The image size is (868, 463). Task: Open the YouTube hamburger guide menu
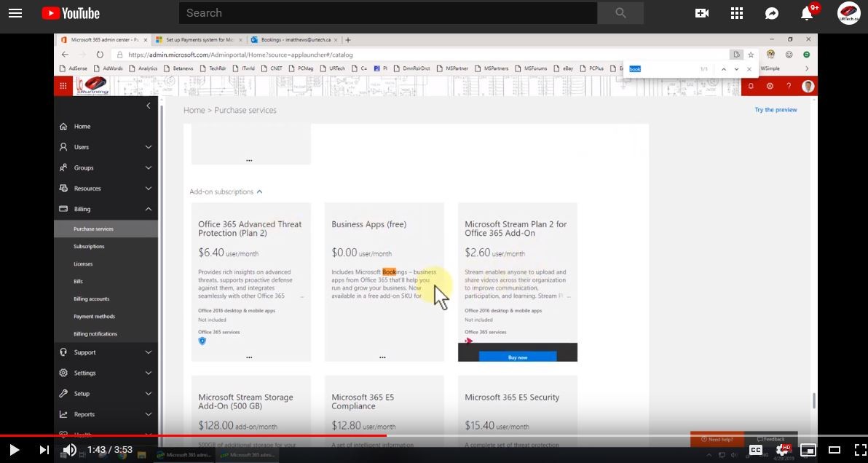(x=15, y=13)
